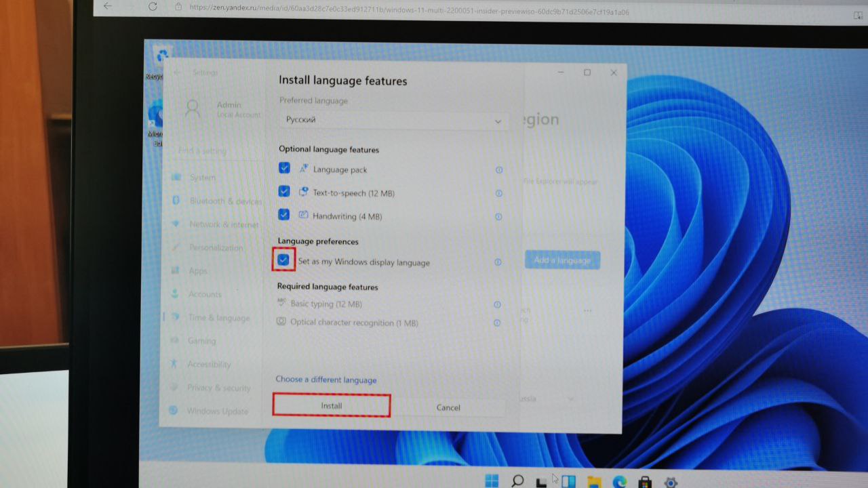Viewport: 868px width, 488px height.
Task: Click the Text-to-speech (12 MB) label
Action: [x=353, y=193]
